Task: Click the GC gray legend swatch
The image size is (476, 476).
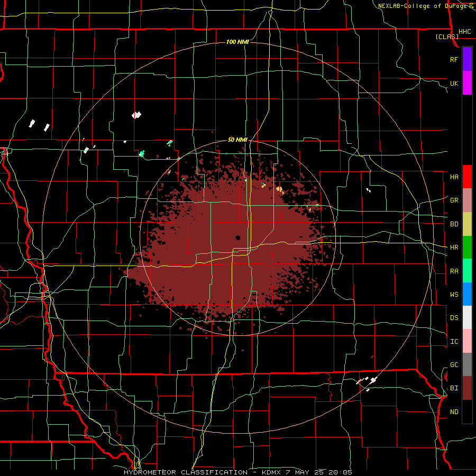Action: (x=467, y=364)
